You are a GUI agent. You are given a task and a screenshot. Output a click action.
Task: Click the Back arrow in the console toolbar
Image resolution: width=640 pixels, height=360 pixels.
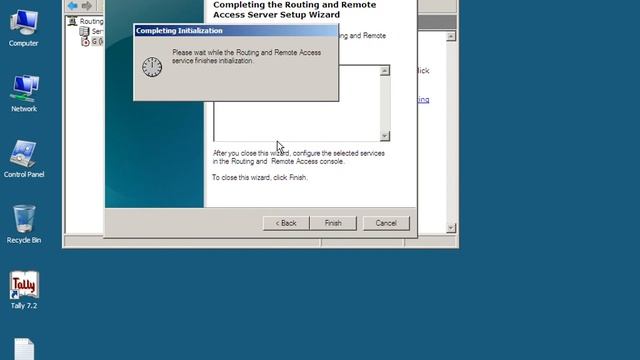(x=73, y=5)
